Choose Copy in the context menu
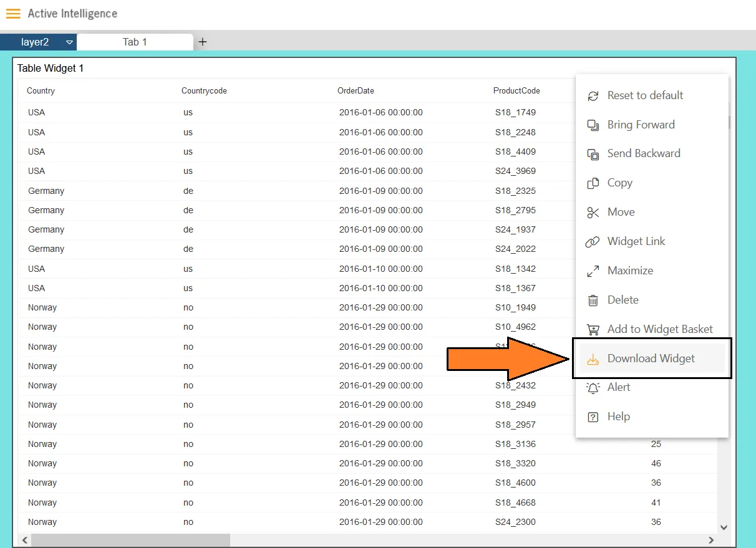 [x=619, y=183]
